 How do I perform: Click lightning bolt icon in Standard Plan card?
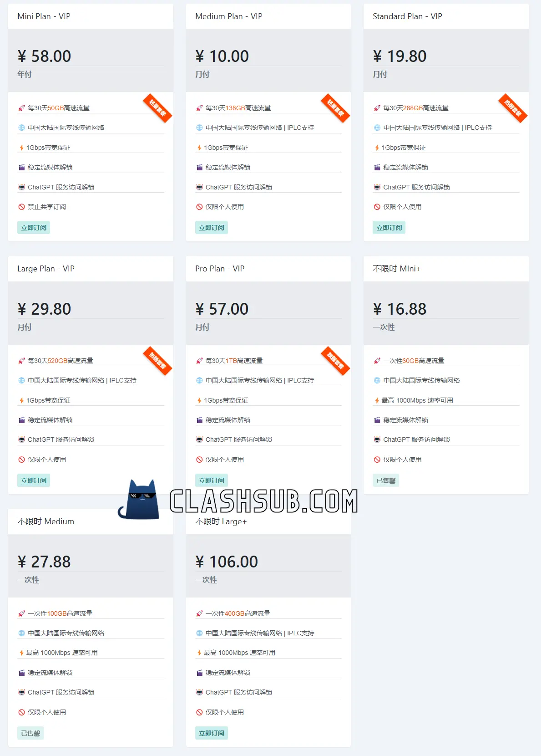tap(377, 148)
